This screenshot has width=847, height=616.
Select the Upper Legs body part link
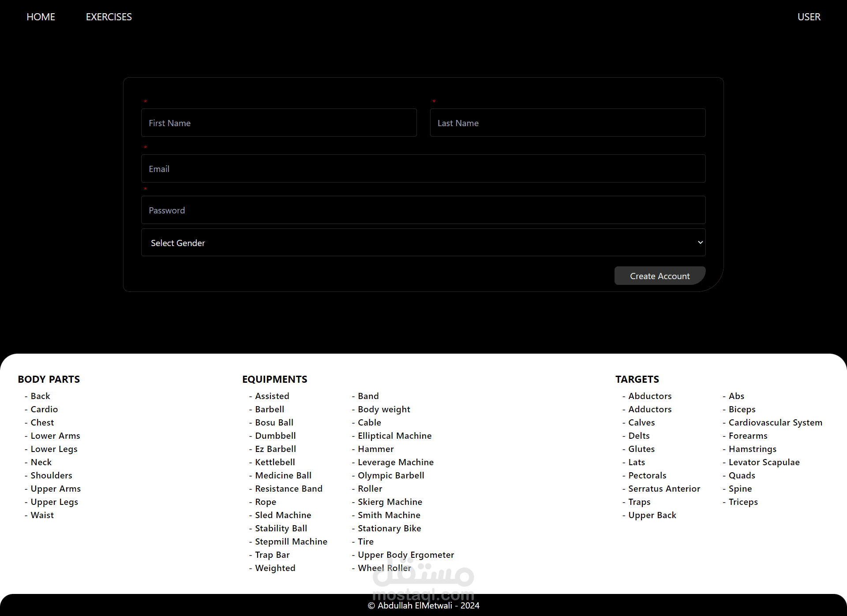coord(54,502)
